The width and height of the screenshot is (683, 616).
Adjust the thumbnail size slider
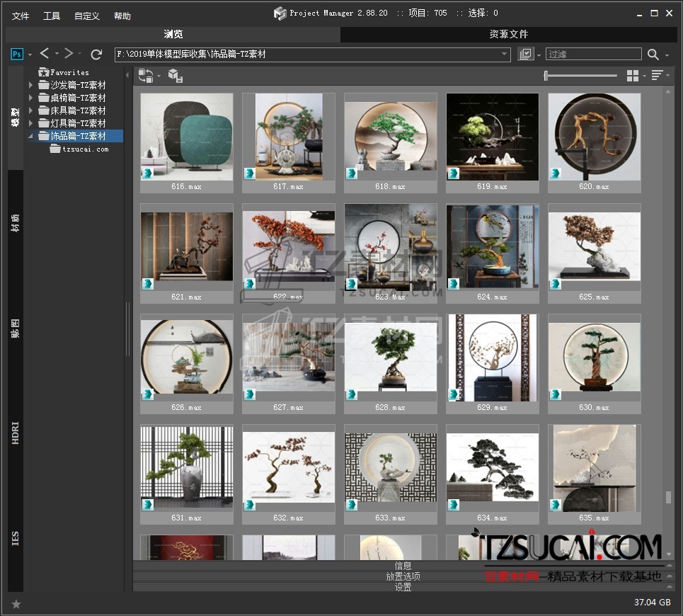point(546,76)
